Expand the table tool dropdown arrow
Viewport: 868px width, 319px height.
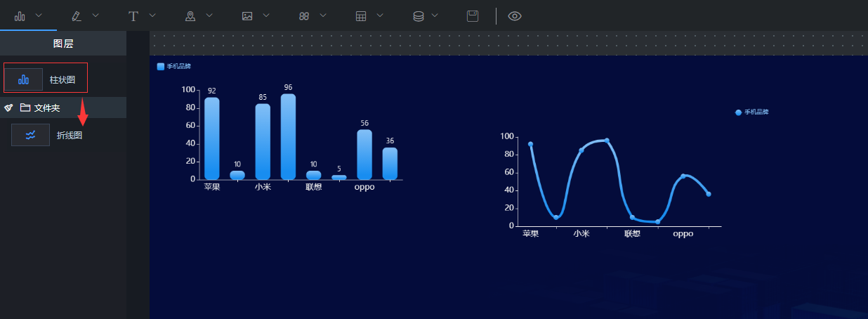point(380,15)
